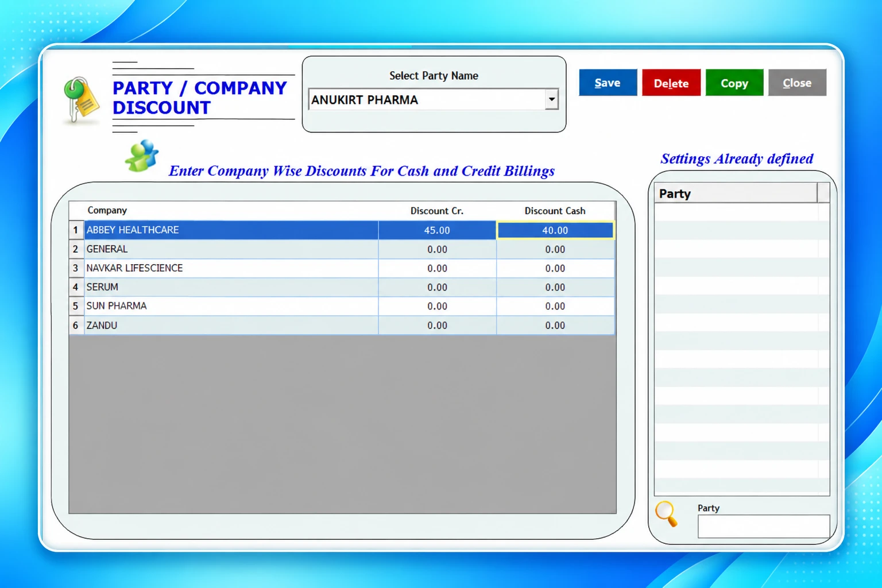The width and height of the screenshot is (882, 588).
Task: Click the Discount Cr. cell for SERUM
Action: (437, 287)
